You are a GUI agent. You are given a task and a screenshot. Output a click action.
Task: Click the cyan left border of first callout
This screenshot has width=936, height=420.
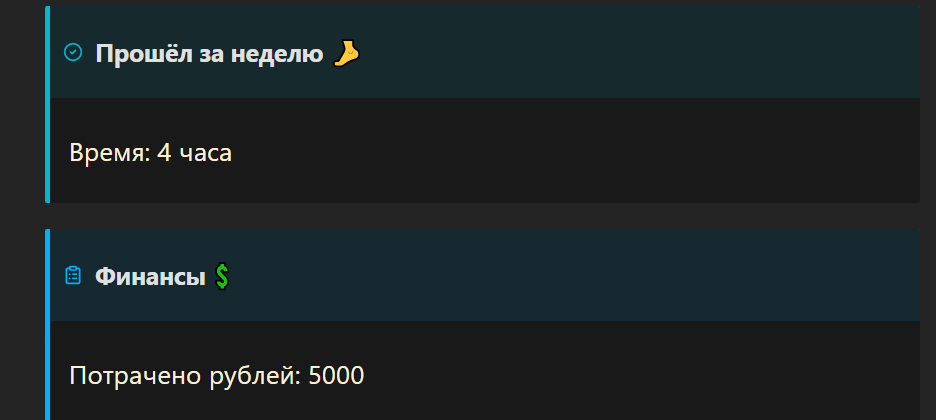point(47,104)
